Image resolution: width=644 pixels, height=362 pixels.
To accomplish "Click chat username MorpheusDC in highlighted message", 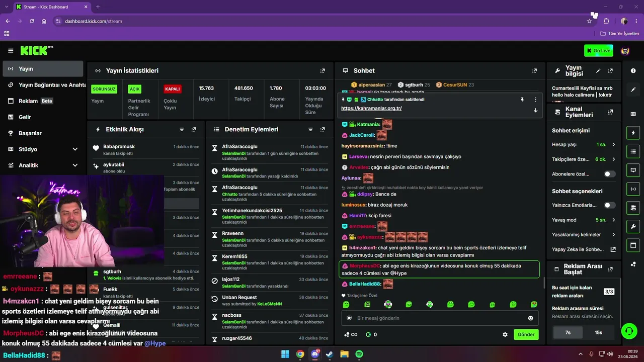I will (x=365, y=266).
